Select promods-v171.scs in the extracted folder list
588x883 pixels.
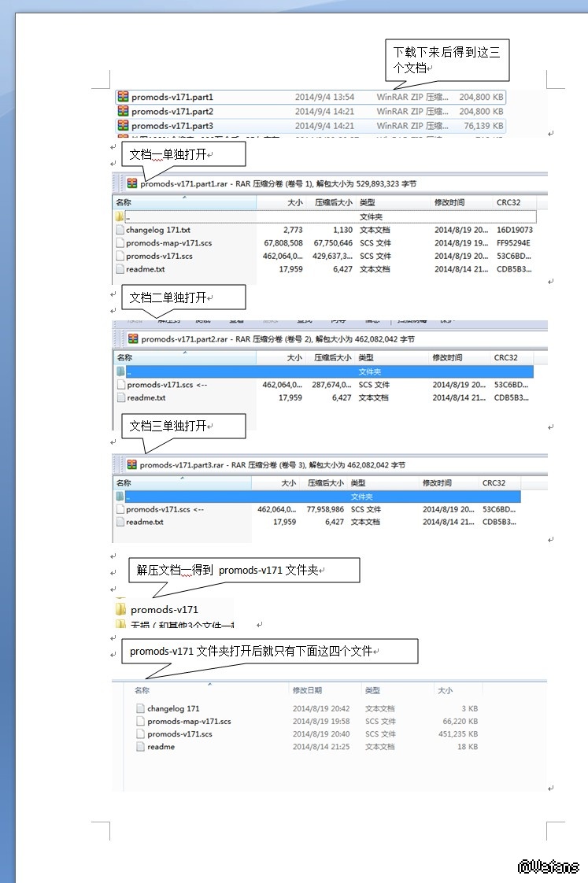[x=179, y=734]
